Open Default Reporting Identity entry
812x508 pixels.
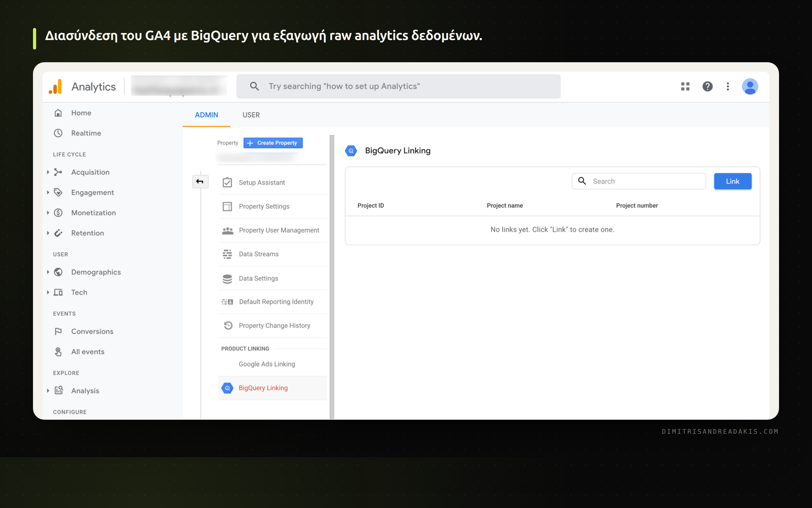(x=272, y=302)
